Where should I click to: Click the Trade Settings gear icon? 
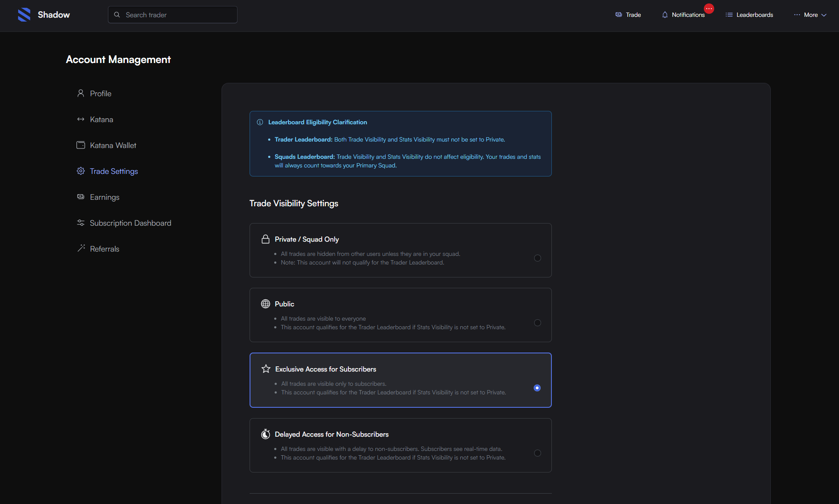click(x=81, y=171)
